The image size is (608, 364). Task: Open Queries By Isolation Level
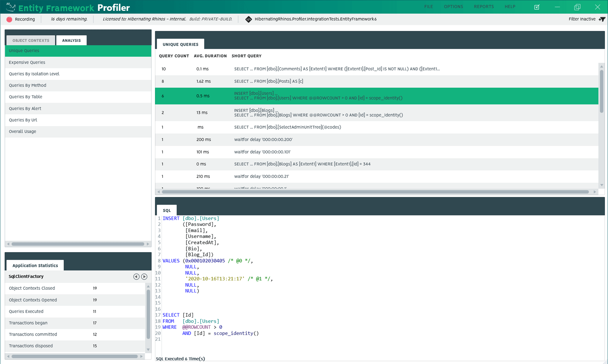[x=78, y=74]
